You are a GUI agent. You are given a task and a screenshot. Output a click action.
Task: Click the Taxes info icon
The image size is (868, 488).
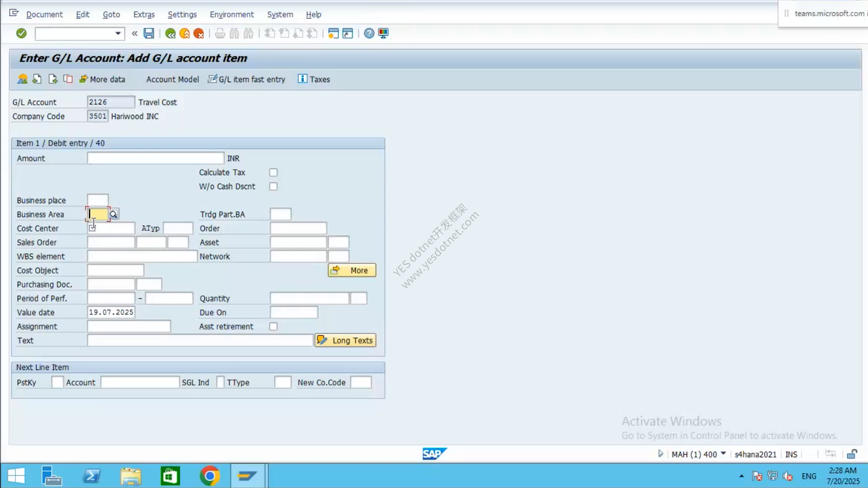(x=302, y=79)
